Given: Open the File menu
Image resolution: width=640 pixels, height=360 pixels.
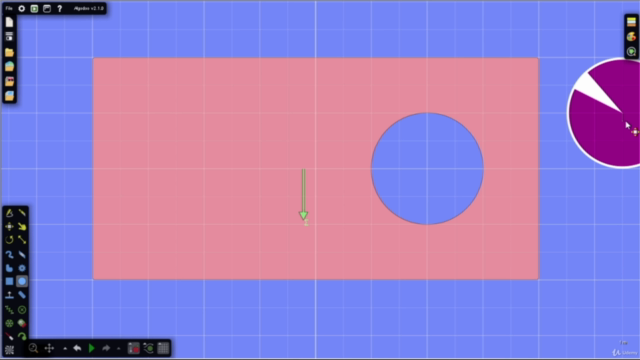Looking at the screenshot, I should pos(9,9).
